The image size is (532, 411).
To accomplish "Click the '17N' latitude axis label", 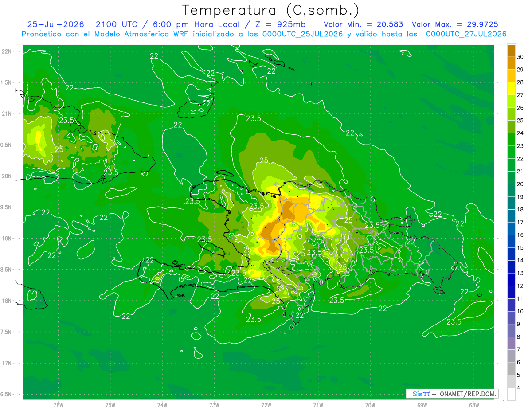I will tap(7, 363).
